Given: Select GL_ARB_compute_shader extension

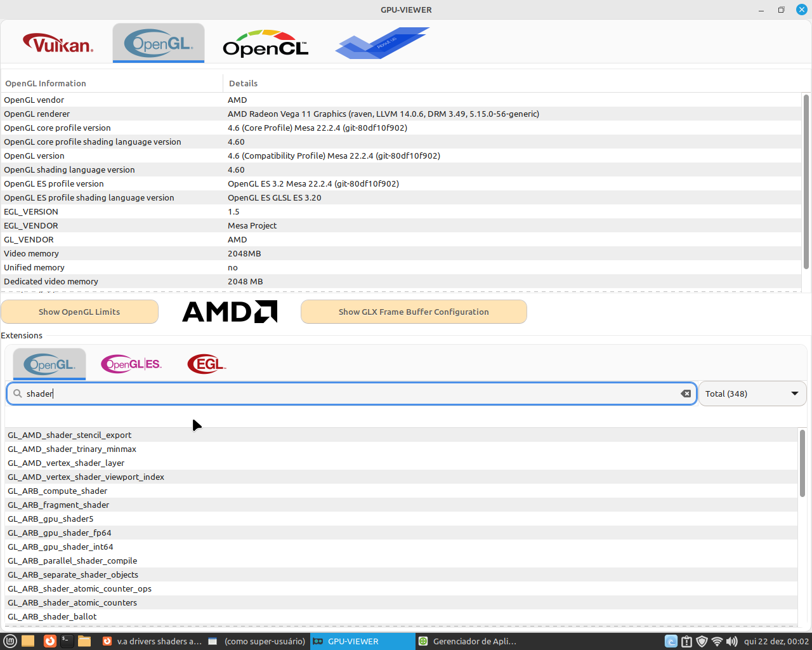Looking at the screenshot, I should pos(401,491).
